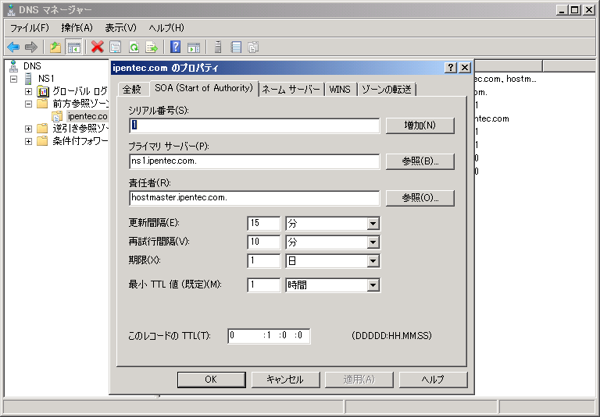Click the 増加(N) button
The height and width of the screenshot is (417, 600).
point(420,125)
